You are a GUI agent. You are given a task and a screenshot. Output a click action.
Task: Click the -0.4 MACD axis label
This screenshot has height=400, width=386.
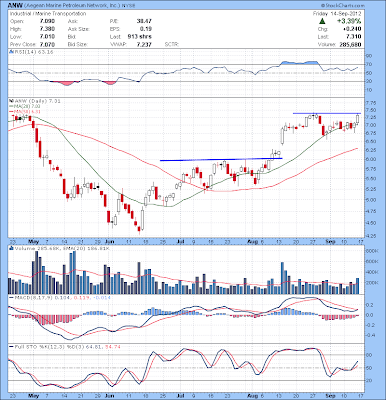(371, 335)
